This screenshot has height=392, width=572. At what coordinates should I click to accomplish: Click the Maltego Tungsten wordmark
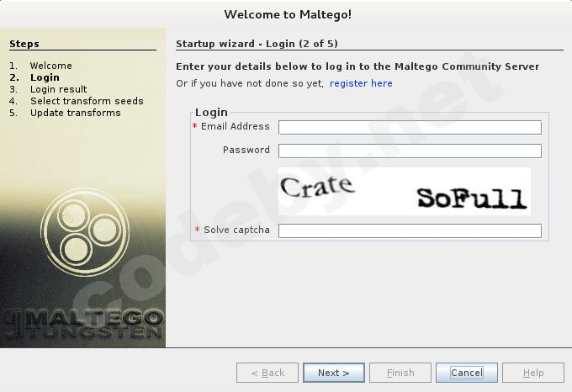[x=83, y=324]
